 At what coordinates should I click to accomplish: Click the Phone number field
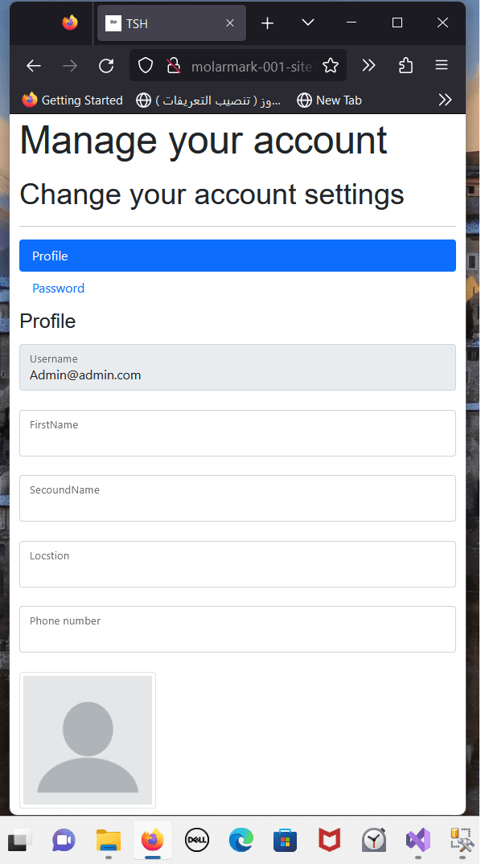point(238,629)
